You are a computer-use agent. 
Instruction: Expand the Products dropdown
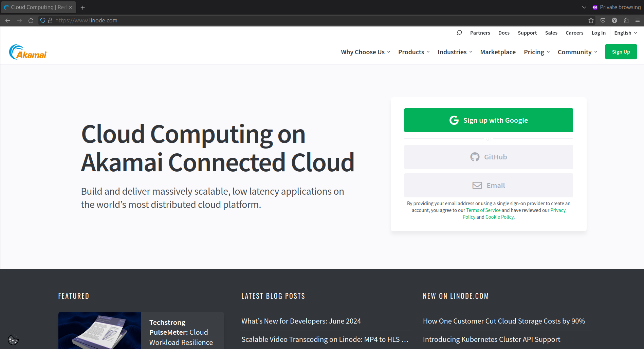tap(413, 52)
